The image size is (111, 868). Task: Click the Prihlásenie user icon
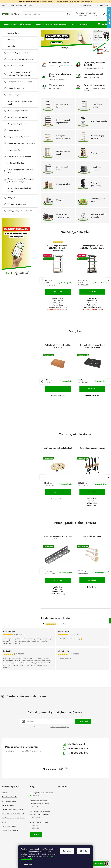(x=82, y=5)
